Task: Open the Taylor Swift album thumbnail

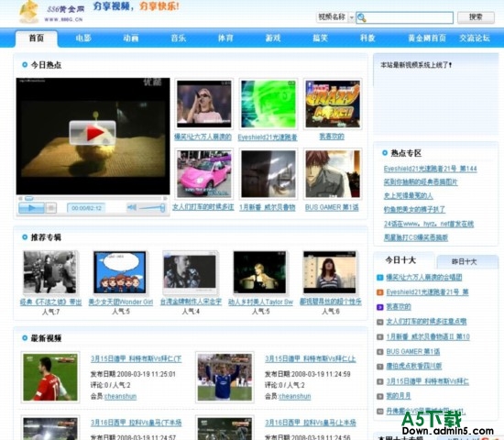Action: tap(259, 272)
